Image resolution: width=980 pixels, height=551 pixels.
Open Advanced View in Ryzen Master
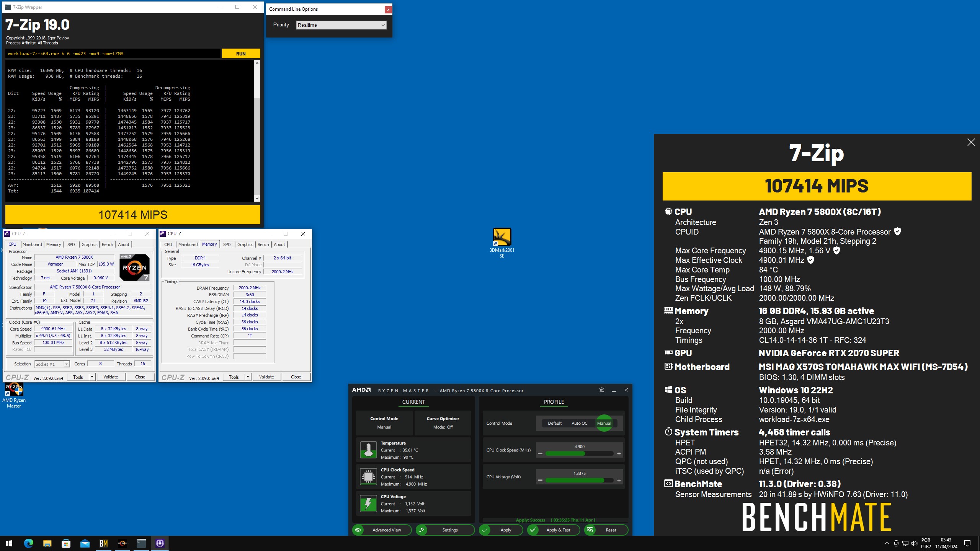point(382,530)
